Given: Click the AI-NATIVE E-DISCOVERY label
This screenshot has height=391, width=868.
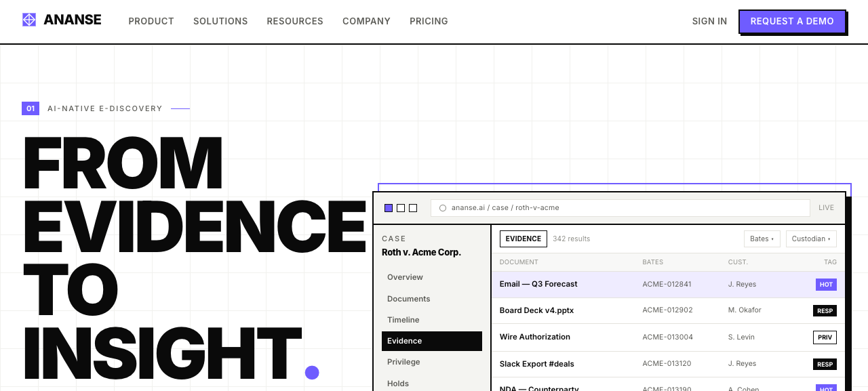Looking at the screenshot, I should pyautogui.click(x=105, y=108).
